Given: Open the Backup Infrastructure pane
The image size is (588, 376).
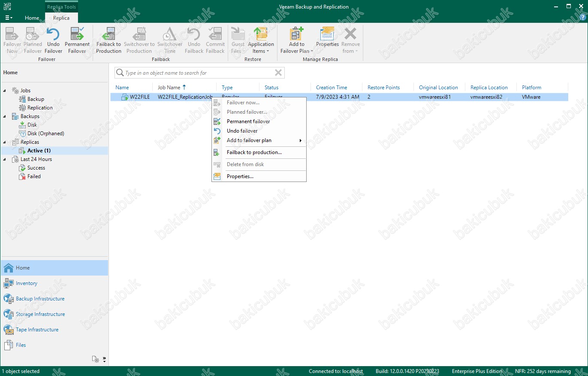Looking at the screenshot, I should [54, 299].
